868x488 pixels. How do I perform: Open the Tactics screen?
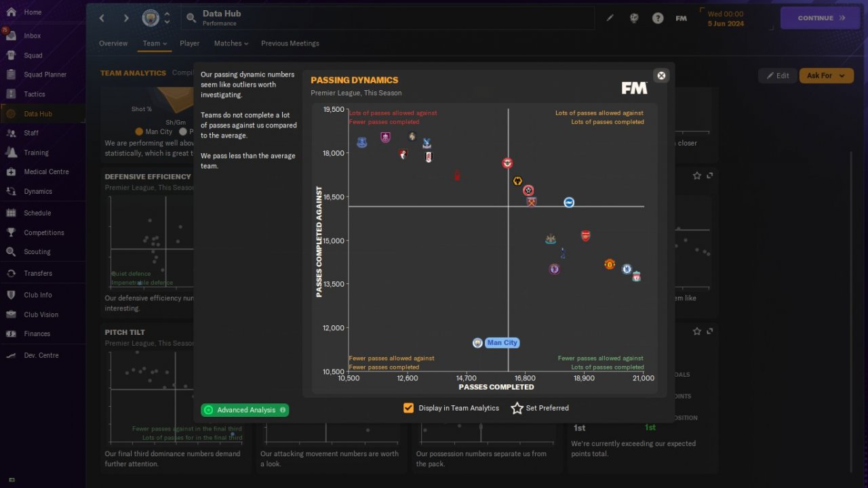(x=34, y=94)
